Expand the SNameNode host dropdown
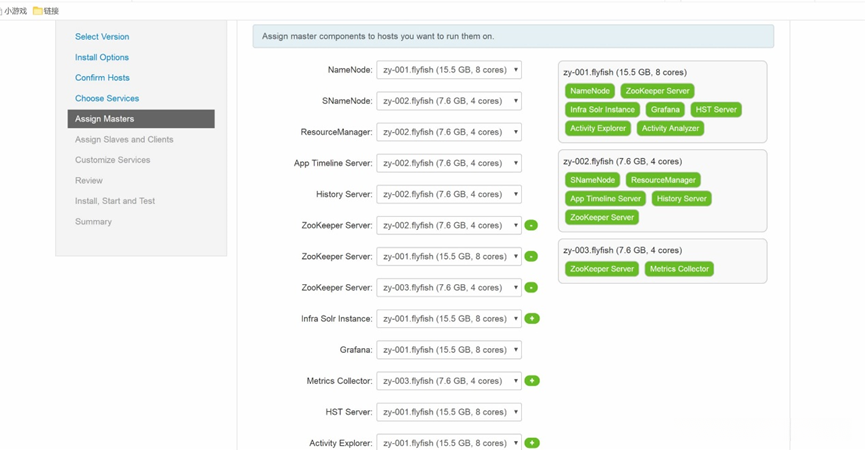 pos(449,101)
